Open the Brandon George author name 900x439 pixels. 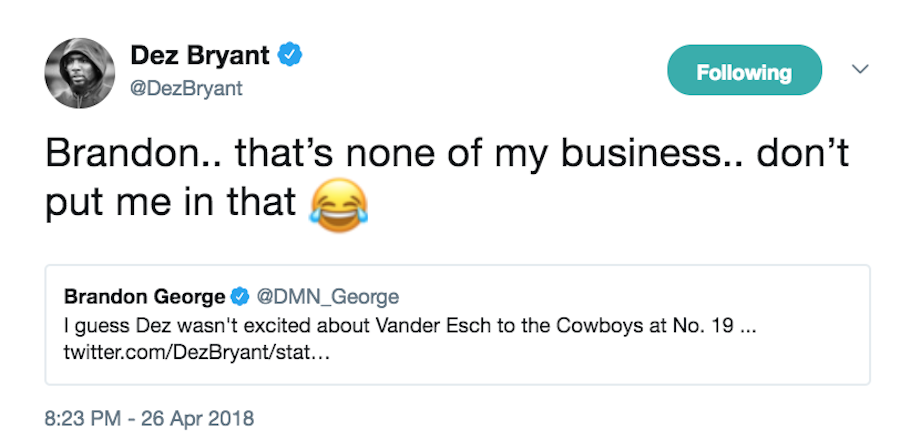145,296
